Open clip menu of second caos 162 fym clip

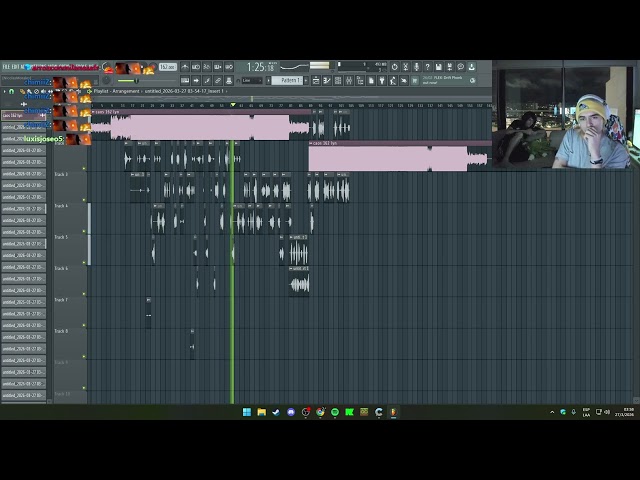click(x=311, y=143)
